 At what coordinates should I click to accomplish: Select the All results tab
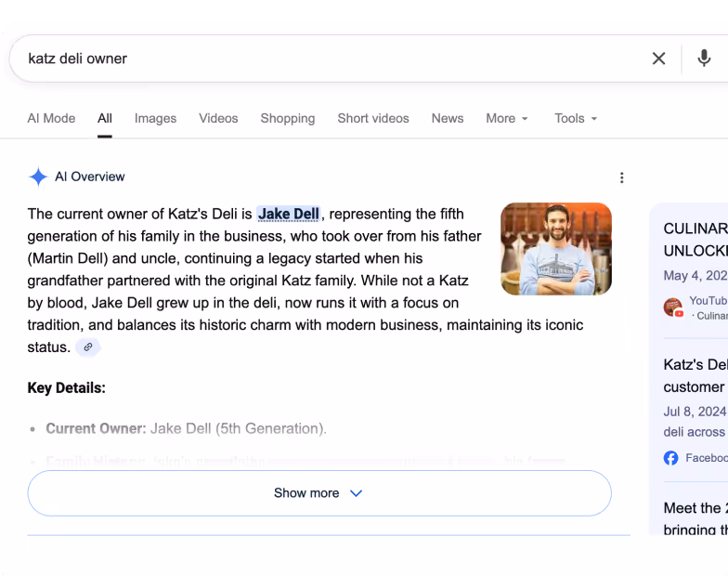(x=104, y=119)
